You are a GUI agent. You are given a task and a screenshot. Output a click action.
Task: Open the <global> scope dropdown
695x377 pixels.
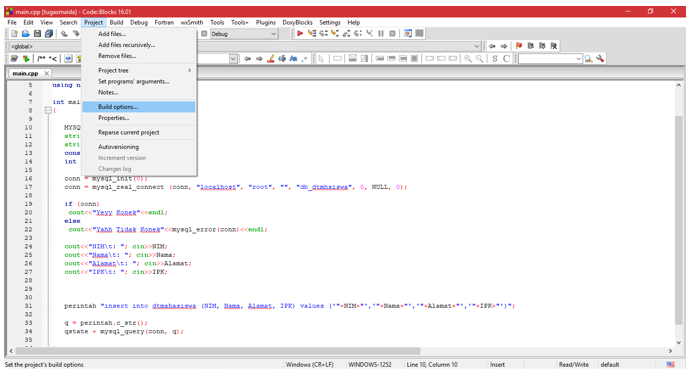point(44,46)
